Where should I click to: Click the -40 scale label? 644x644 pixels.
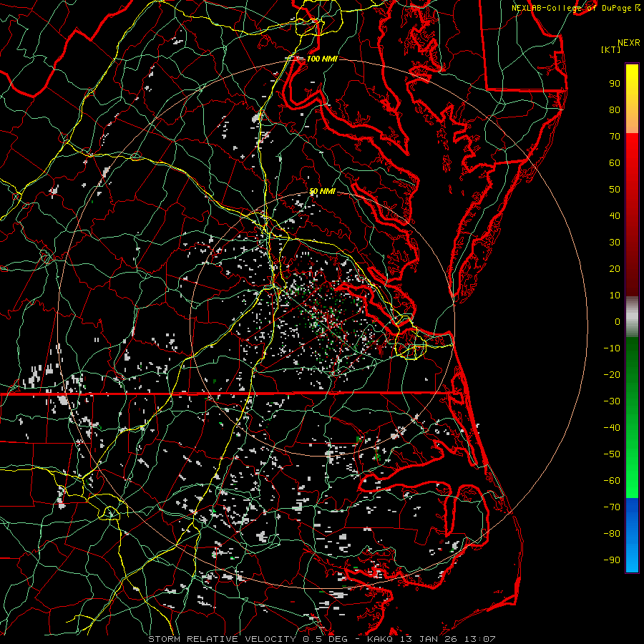[612, 428]
